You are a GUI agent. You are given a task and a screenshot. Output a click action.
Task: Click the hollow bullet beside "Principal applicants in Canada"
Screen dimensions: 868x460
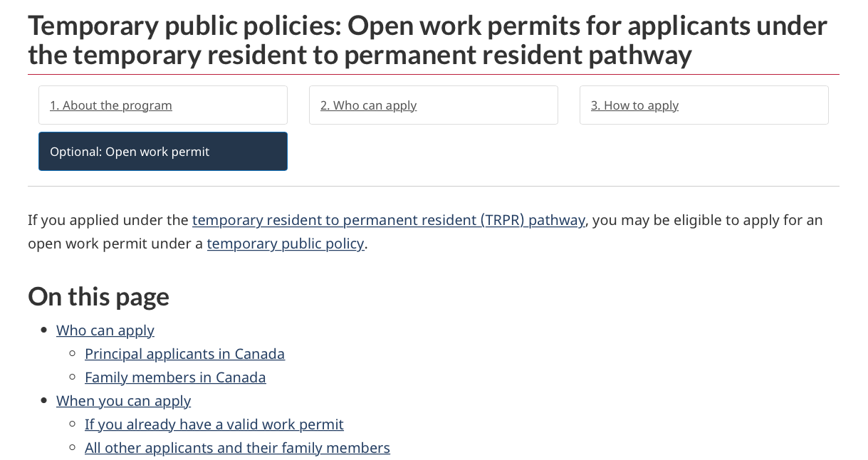(x=72, y=354)
